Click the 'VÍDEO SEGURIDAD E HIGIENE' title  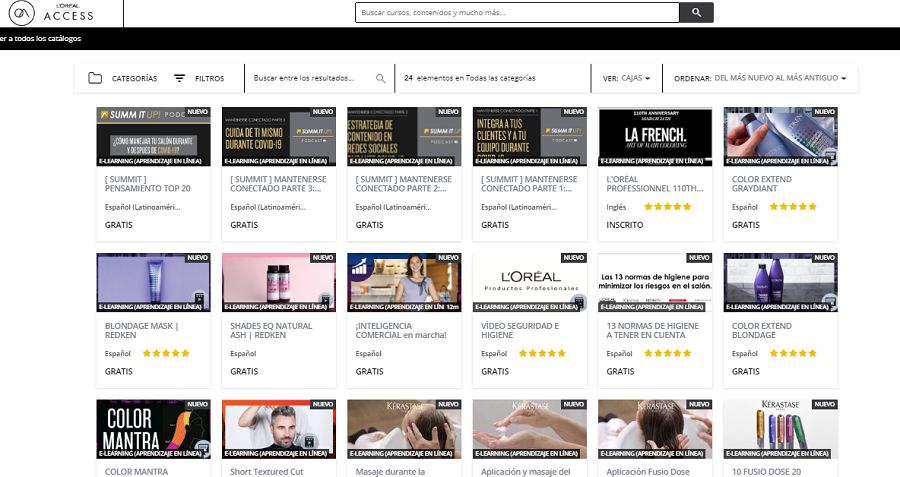(x=520, y=330)
